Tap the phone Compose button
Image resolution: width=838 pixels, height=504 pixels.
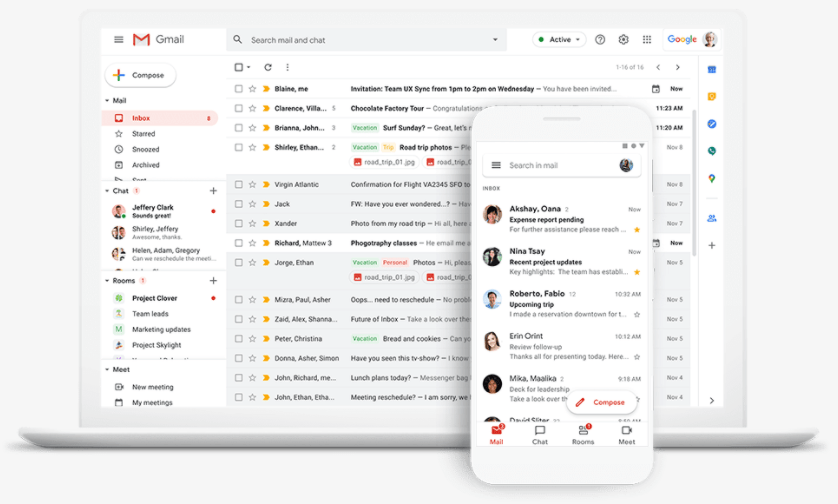[x=602, y=402]
